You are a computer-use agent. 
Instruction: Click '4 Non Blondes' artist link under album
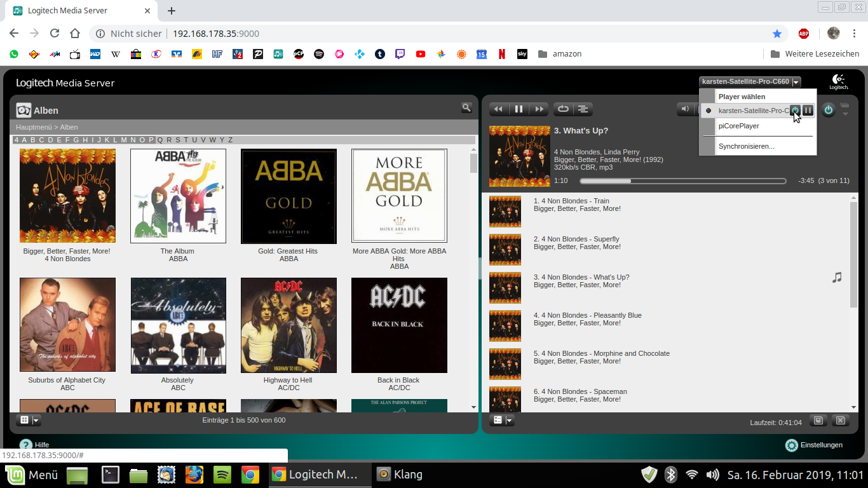click(67, 259)
